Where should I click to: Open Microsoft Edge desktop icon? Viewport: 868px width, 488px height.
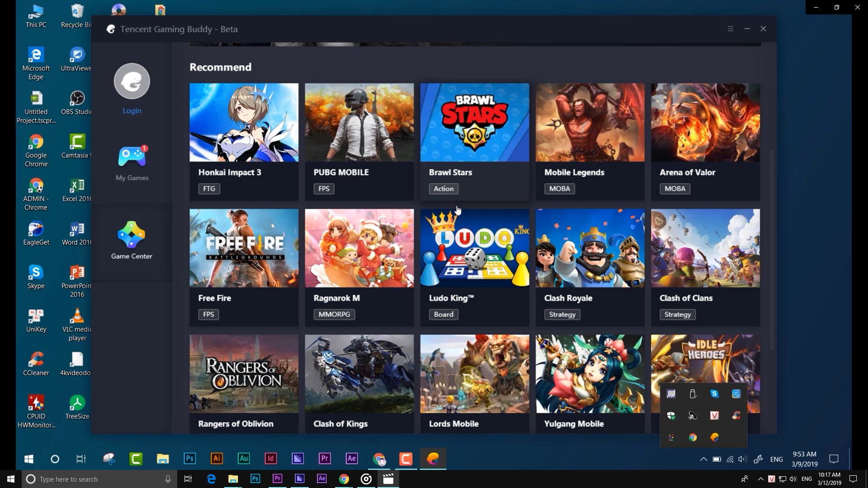[x=36, y=63]
